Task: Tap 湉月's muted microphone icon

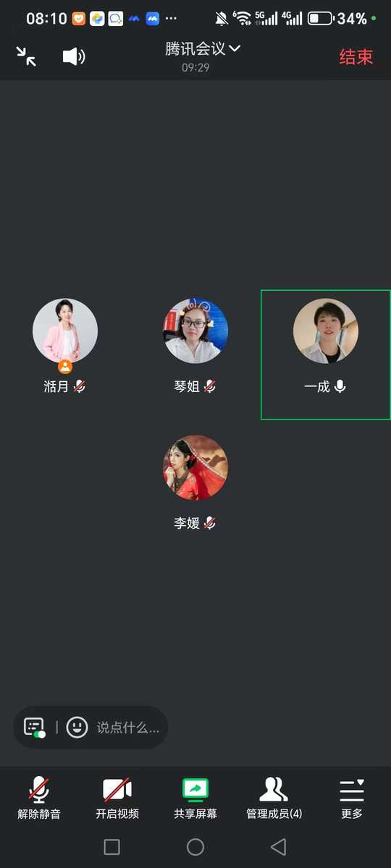Action: (80, 386)
